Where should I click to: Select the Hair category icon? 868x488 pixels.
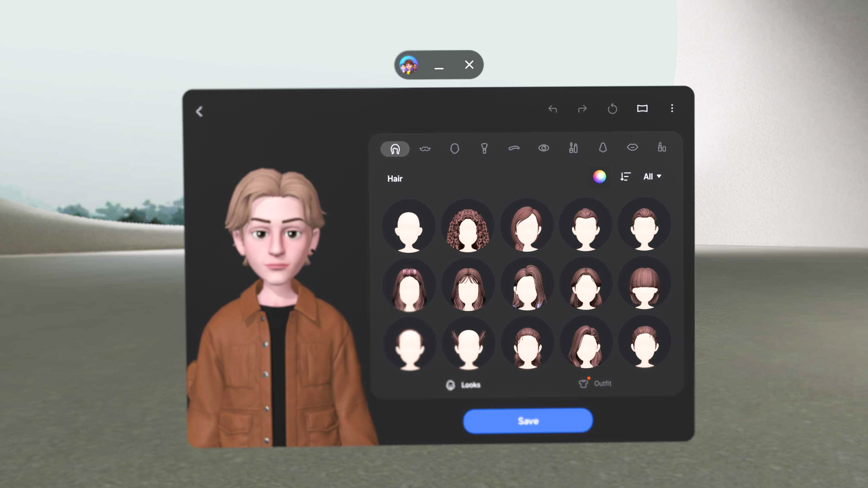click(395, 149)
